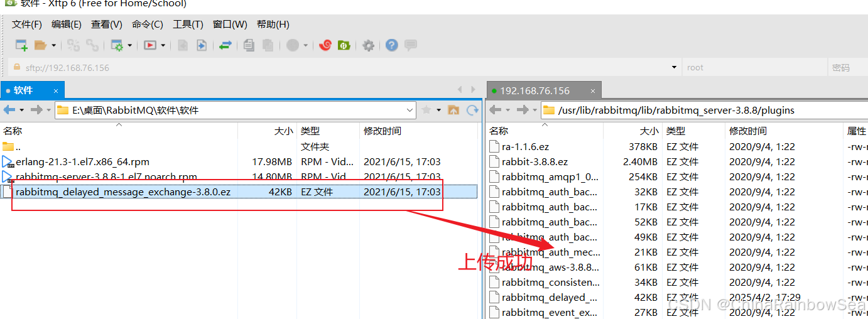
Task: Click the settings gear toolbar icon
Action: [368, 45]
